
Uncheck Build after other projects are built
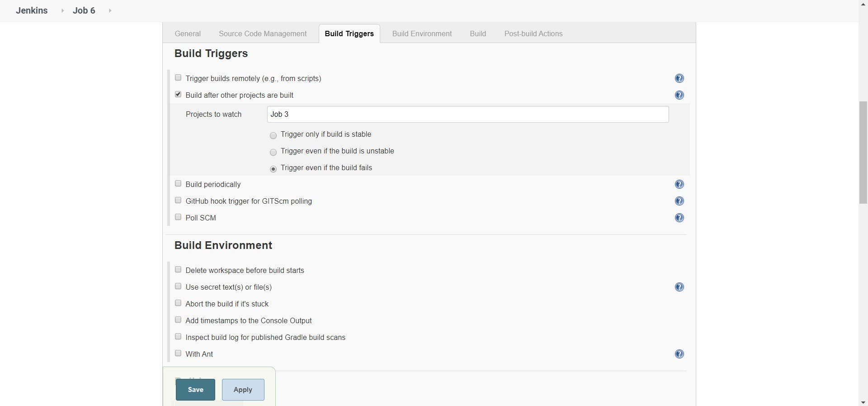tap(178, 95)
